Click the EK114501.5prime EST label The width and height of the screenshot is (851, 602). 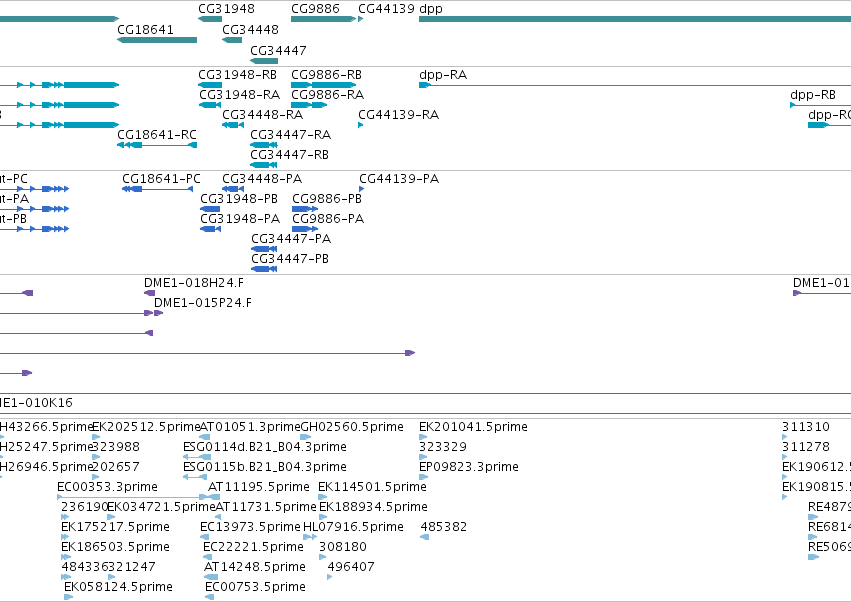(372, 487)
